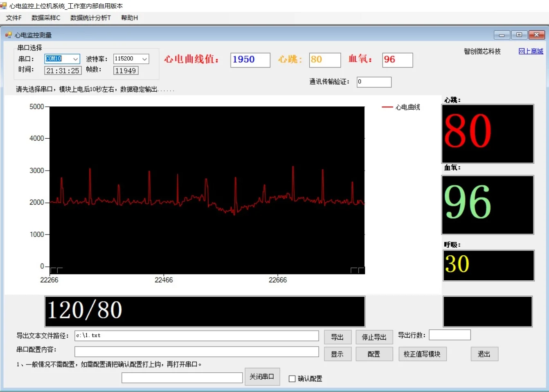Open the 波特率 115200 baud rate dropdown
The image size is (549, 392).
(145, 59)
